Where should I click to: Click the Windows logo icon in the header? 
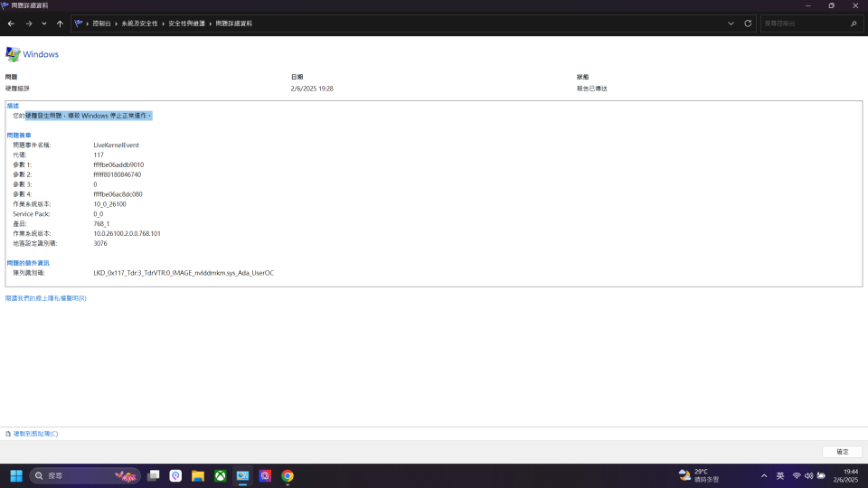[13, 53]
